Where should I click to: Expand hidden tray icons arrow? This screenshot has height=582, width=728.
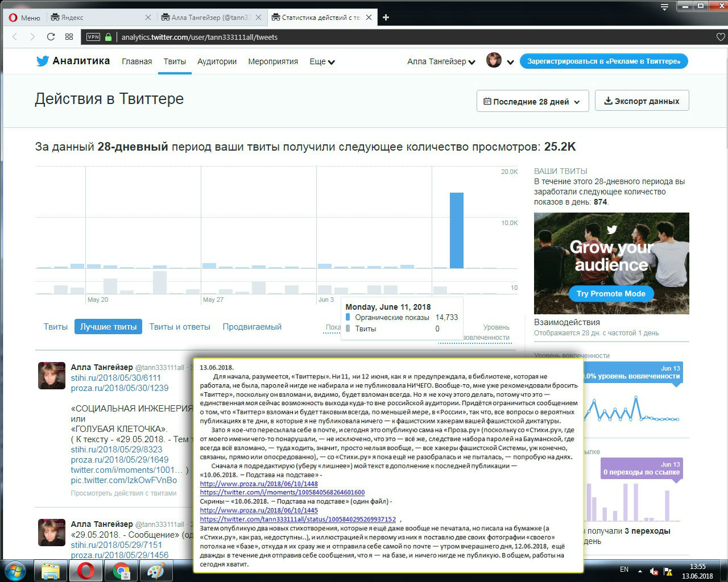[x=640, y=571]
